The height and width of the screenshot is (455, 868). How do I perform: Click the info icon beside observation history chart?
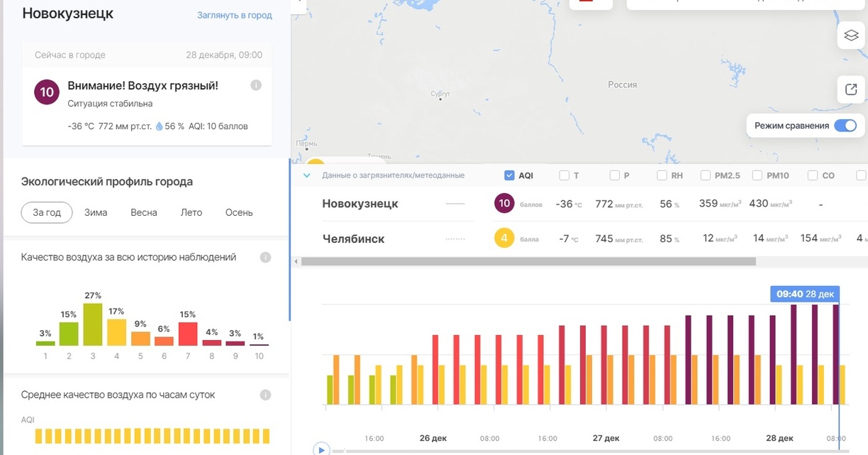click(265, 257)
